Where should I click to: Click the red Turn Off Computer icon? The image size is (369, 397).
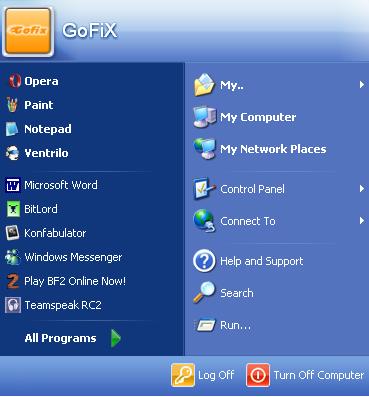coord(258,375)
